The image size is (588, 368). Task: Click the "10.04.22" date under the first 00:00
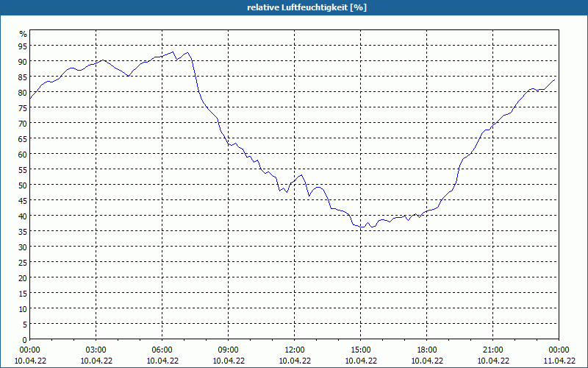tap(30, 361)
